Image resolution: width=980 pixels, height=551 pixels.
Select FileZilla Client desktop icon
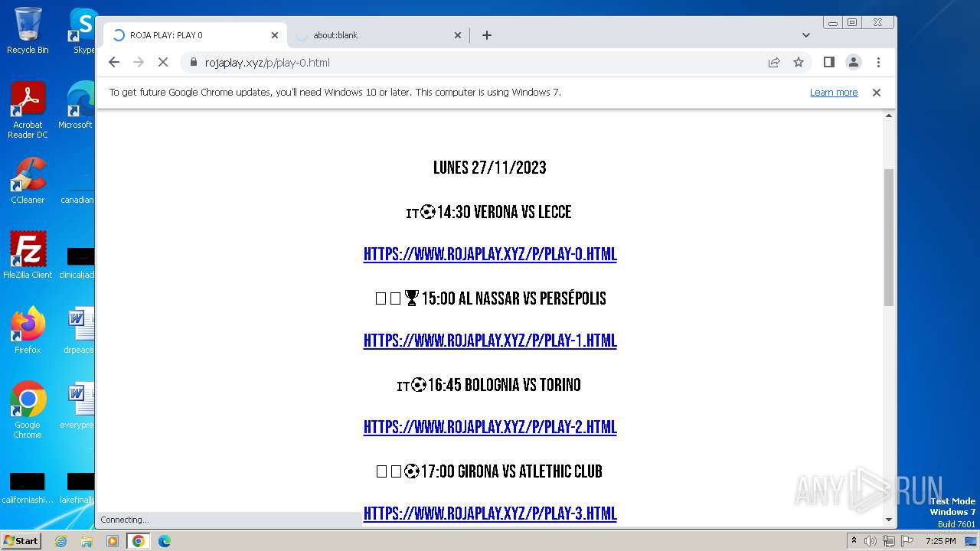[x=28, y=255]
